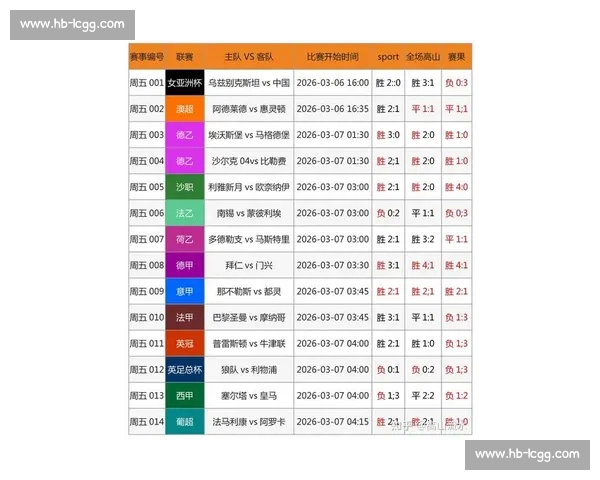This screenshot has height=480, width=600.
Task: Click the 荷乙 league cell
Action: coord(185,239)
